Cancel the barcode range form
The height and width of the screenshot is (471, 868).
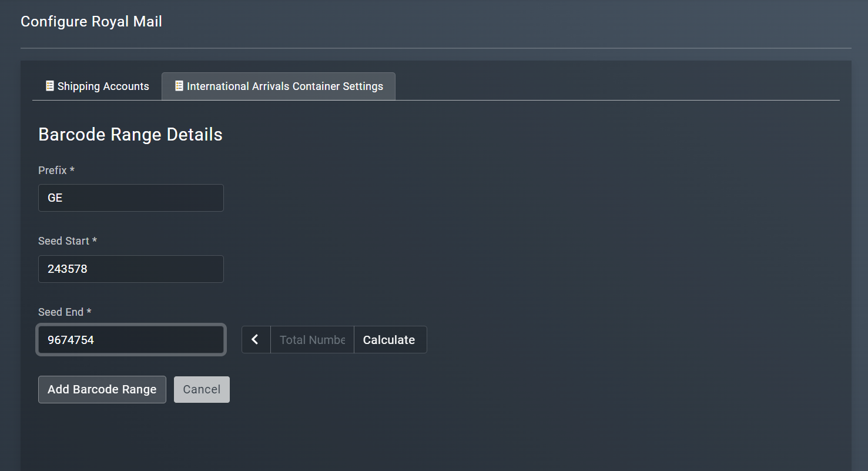202,389
